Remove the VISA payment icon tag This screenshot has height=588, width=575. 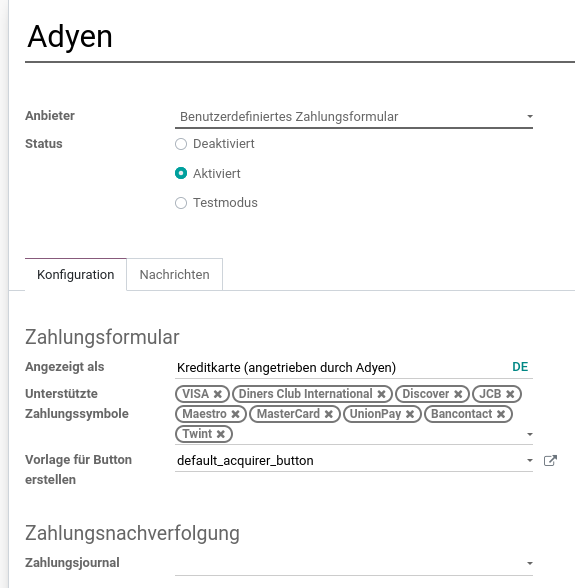tap(218, 394)
